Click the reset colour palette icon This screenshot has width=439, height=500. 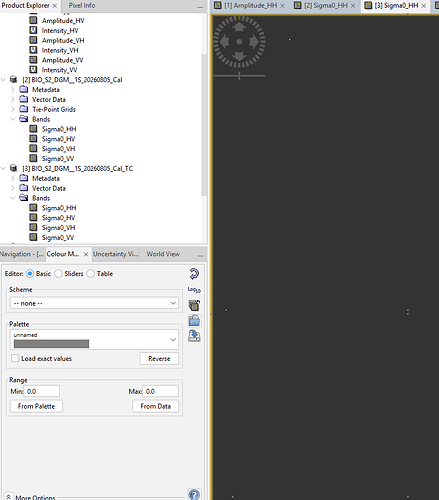pyautogui.click(x=194, y=274)
